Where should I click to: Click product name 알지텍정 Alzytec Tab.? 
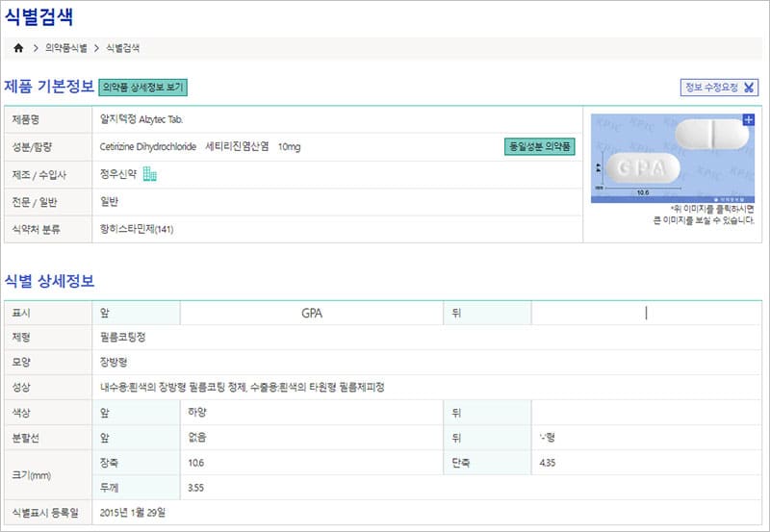pyautogui.click(x=141, y=119)
